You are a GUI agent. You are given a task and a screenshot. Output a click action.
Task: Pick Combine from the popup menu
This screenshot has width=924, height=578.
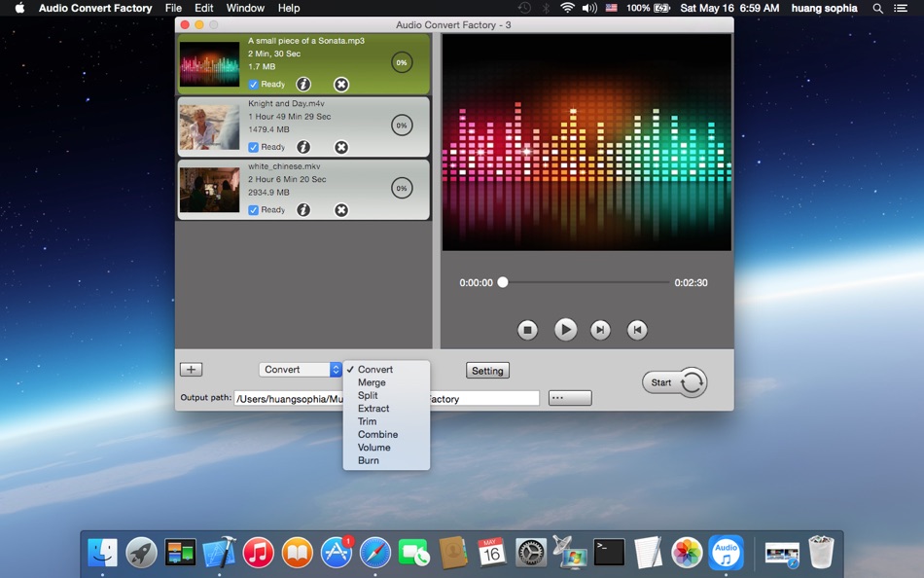click(x=386, y=434)
